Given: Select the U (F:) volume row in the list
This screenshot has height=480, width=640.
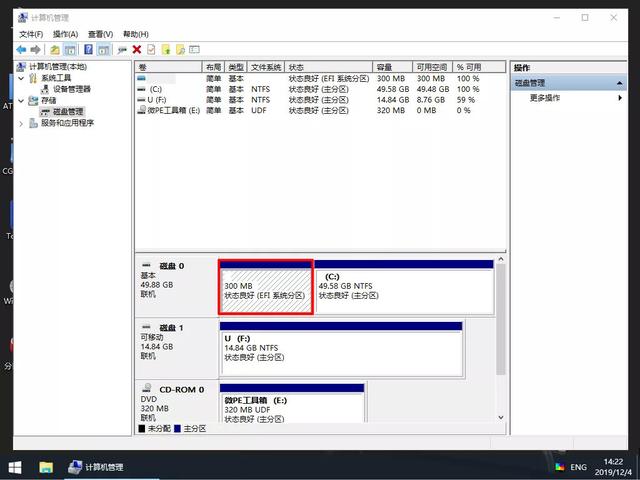Looking at the screenshot, I should click(x=320, y=100).
